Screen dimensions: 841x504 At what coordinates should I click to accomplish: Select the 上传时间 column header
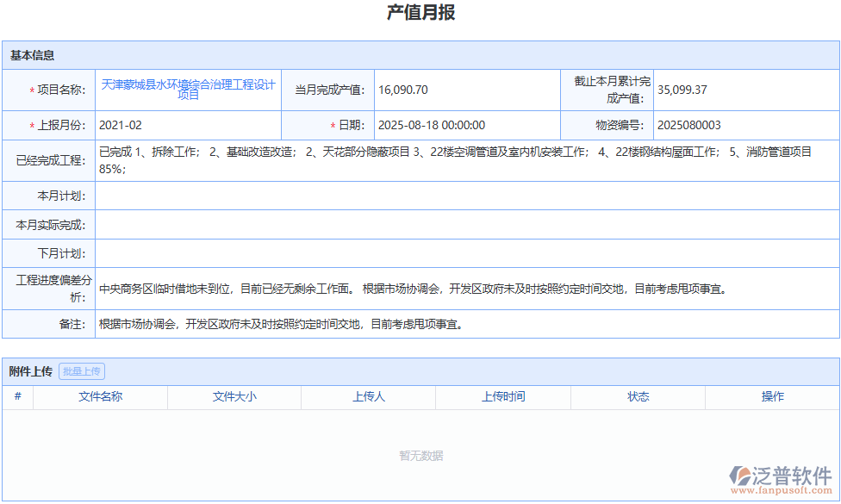(x=503, y=397)
